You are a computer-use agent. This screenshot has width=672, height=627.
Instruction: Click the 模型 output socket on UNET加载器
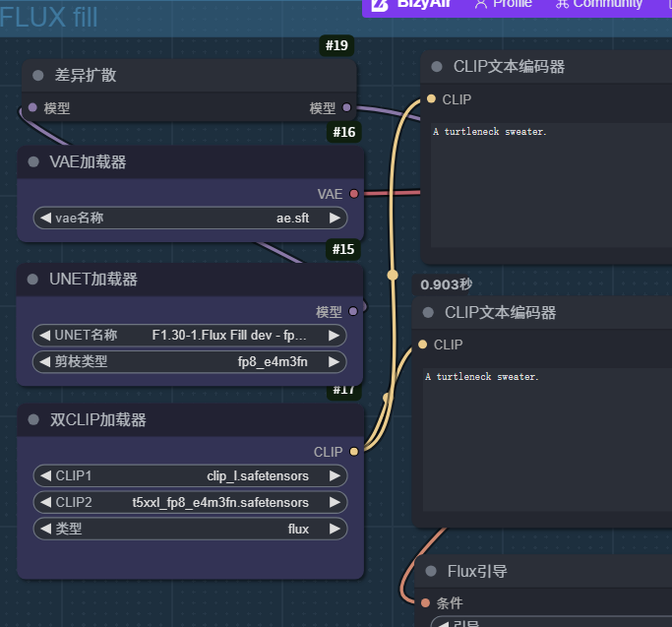tap(353, 311)
